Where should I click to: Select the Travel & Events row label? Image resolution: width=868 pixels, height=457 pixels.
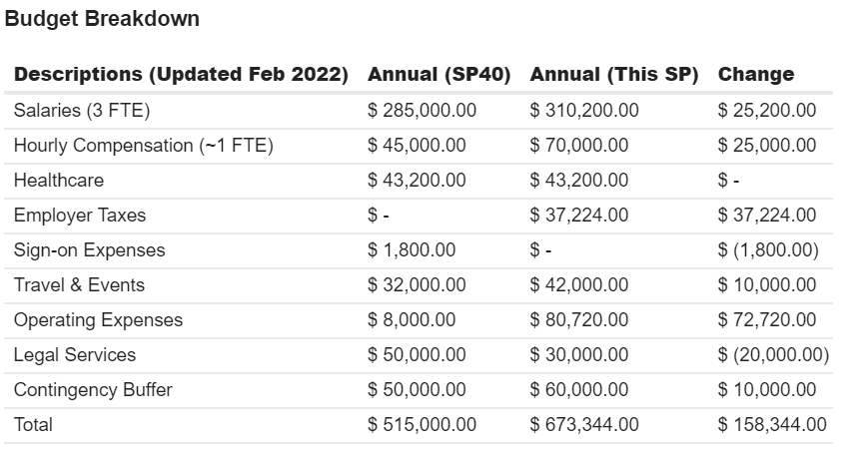pyautogui.click(x=79, y=285)
